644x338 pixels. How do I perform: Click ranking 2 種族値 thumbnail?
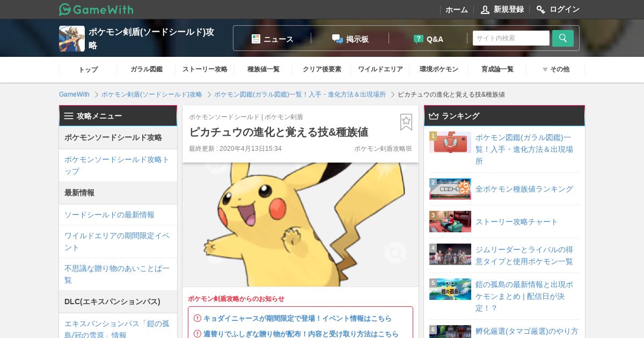[x=450, y=189]
